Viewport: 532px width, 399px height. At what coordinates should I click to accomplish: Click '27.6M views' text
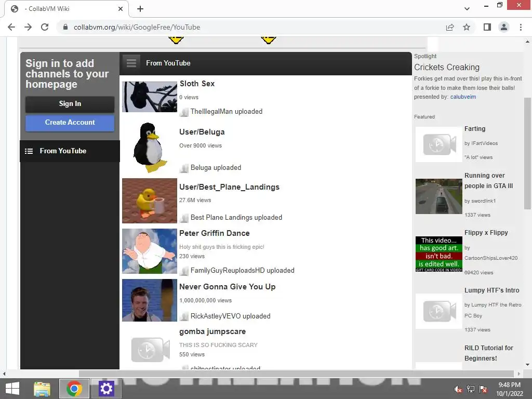pos(195,200)
